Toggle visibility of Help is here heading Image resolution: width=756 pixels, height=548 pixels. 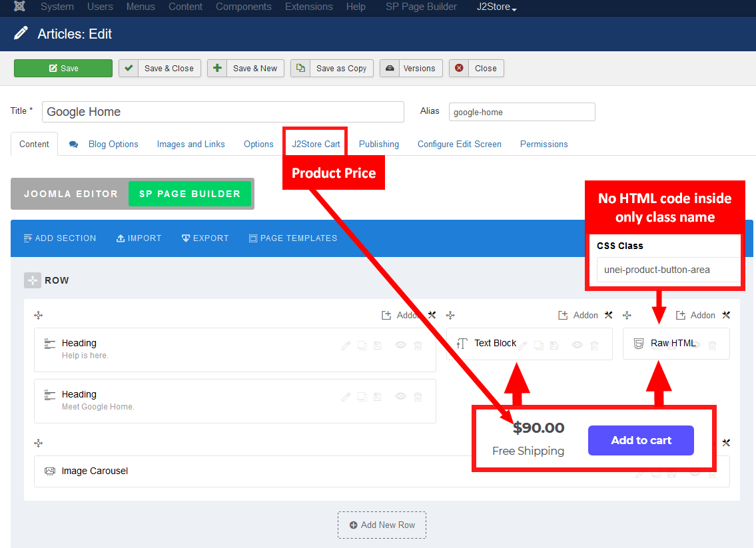tap(400, 346)
